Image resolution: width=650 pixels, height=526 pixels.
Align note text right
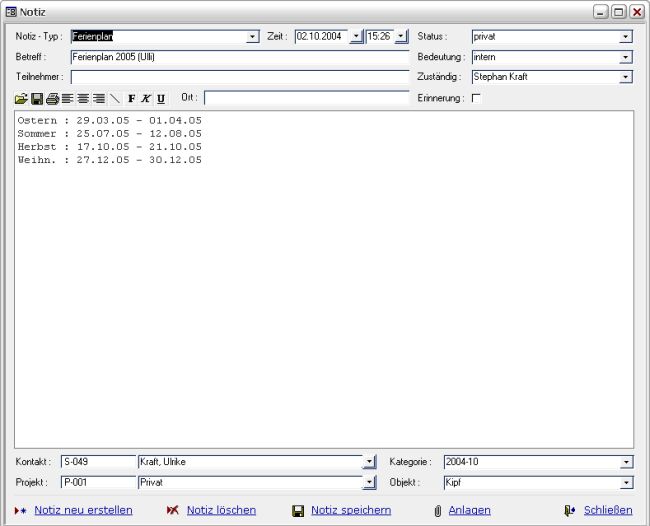pyautogui.click(x=98, y=98)
